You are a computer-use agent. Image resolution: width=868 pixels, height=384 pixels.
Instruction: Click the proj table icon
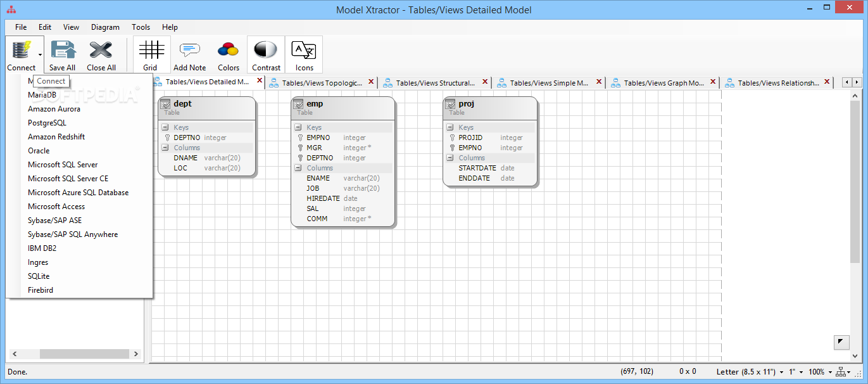pyautogui.click(x=450, y=105)
